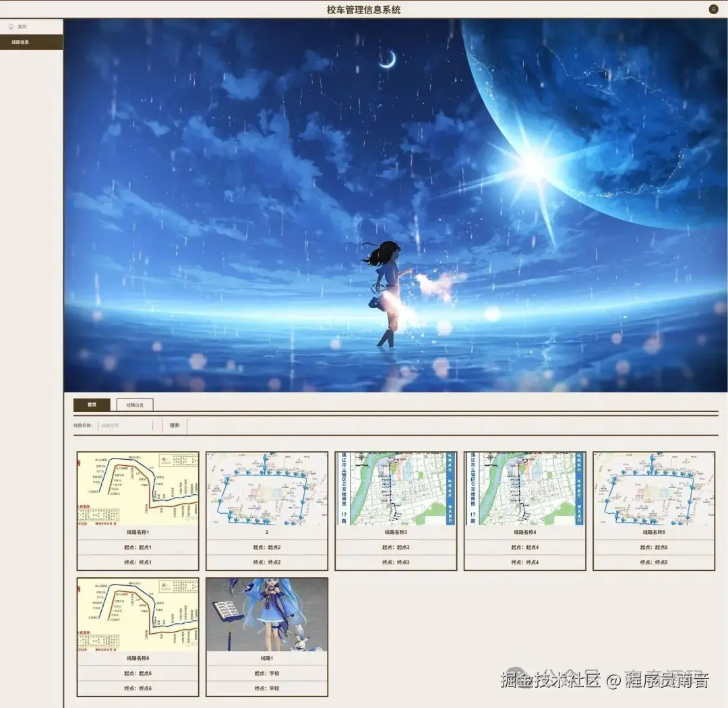Select the 线路1 card title
728x708 pixels.
(267, 658)
